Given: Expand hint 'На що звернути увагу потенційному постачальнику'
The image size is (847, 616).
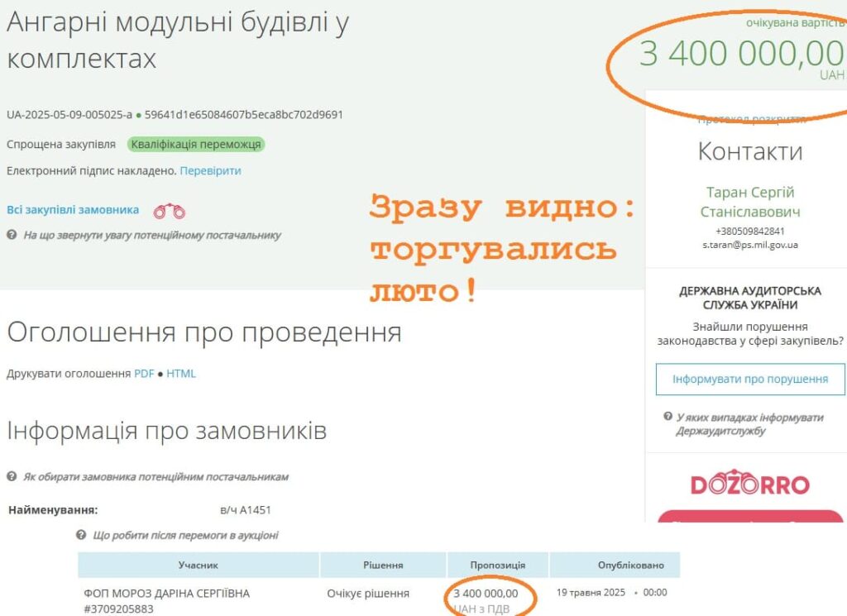Looking at the screenshot, I should (151, 235).
